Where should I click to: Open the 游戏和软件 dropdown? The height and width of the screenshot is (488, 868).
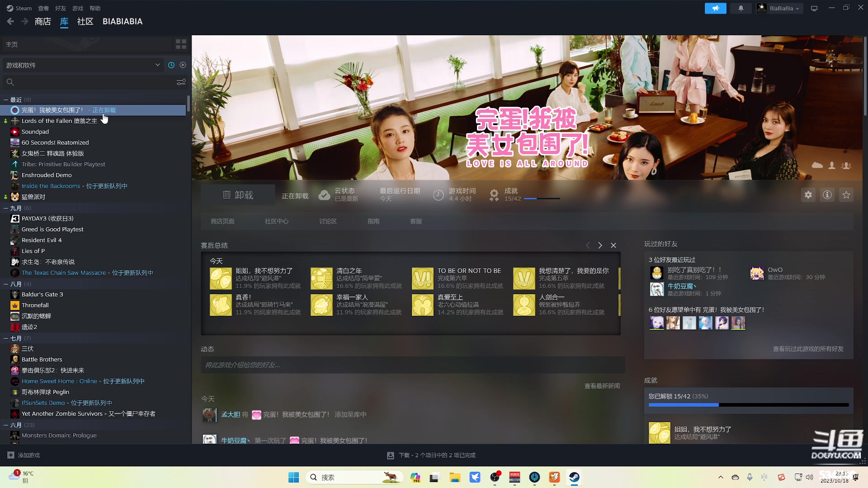tap(83, 65)
